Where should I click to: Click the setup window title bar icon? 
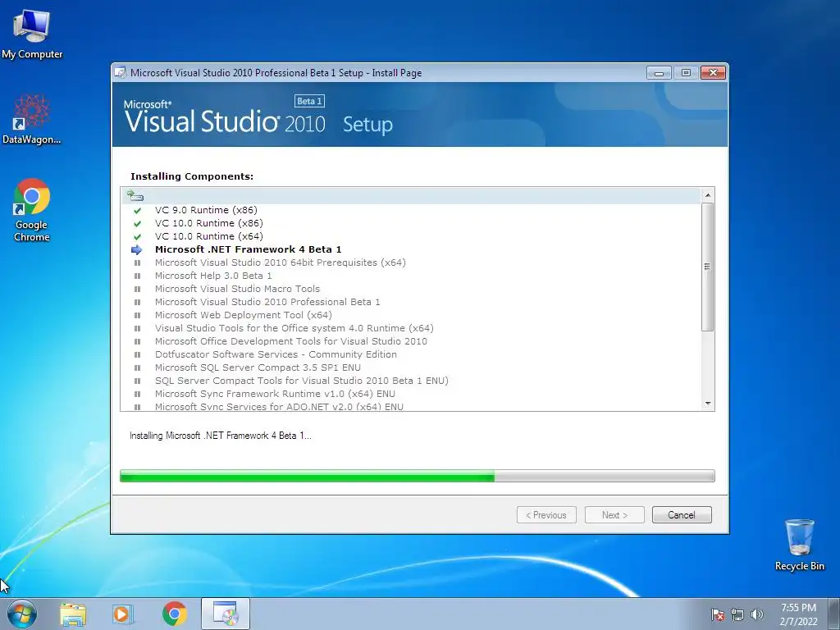coord(121,73)
